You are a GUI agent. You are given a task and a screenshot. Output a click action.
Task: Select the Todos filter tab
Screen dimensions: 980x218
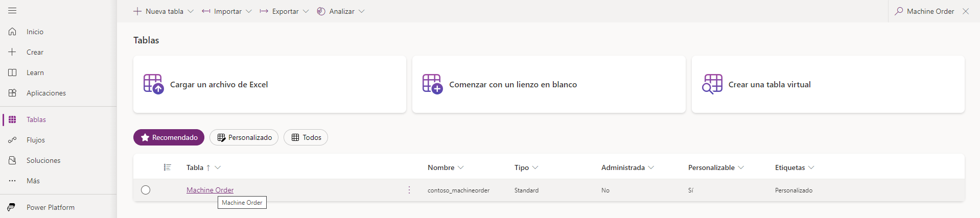pos(306,137)
